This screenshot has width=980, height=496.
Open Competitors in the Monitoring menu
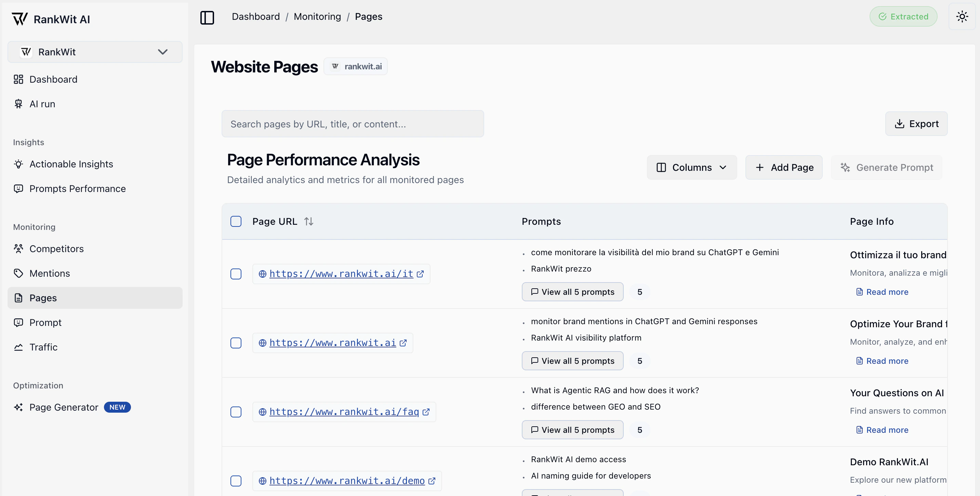56,249
